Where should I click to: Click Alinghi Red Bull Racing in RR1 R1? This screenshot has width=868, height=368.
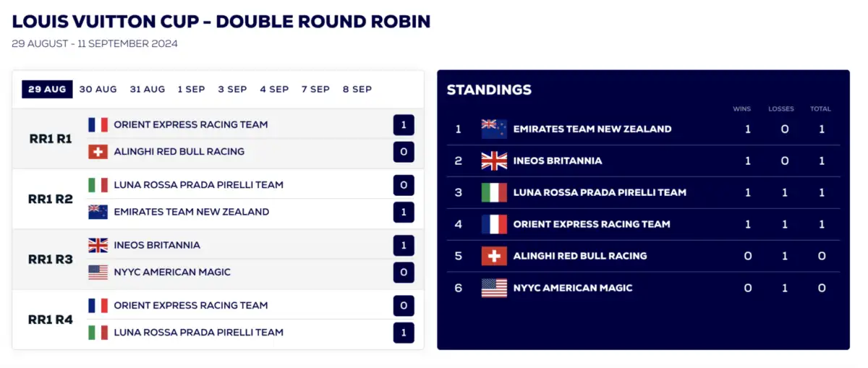tap(179, 152)
